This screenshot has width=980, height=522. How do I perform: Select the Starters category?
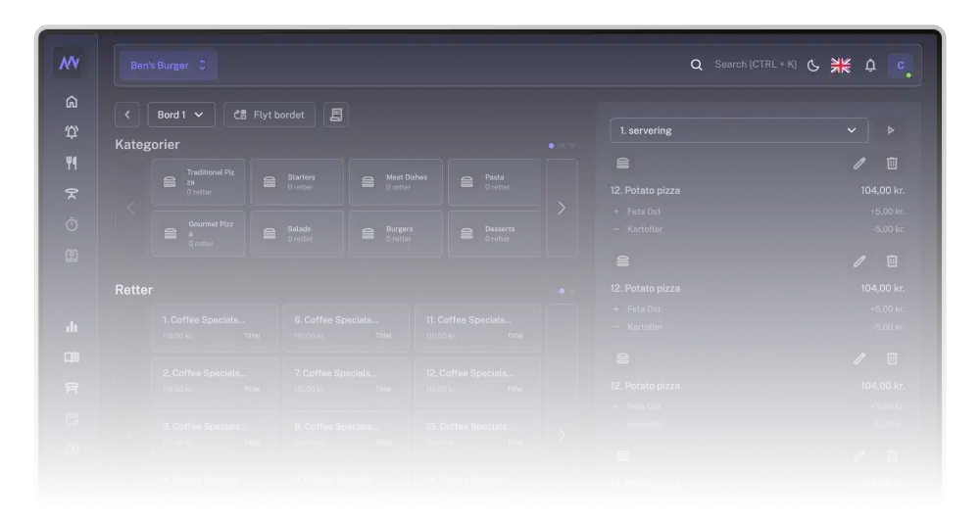click(x=297, y=182)
